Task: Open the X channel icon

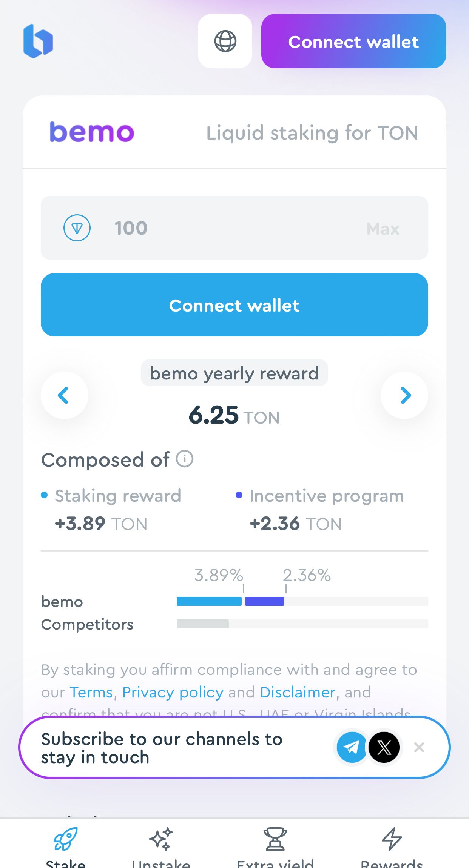Action: coord(384,747)
